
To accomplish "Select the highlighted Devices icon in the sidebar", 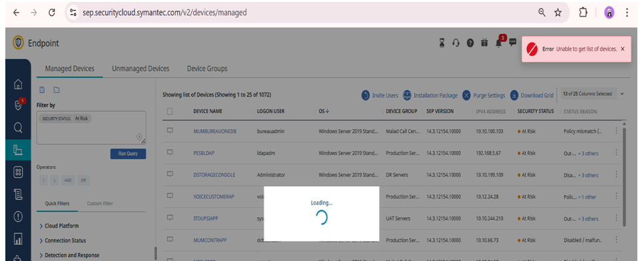I will click(18, 150).
